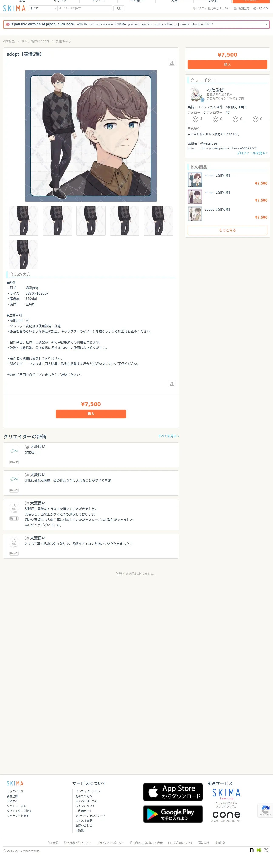This screenshot has width=273, height=868.
Task: Open footer 用語集 link
Action: tap(80, 830)
